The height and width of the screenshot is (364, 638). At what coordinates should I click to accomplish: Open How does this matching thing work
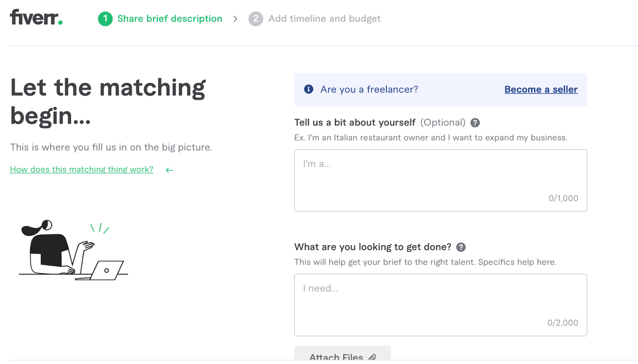coord(82,169)
